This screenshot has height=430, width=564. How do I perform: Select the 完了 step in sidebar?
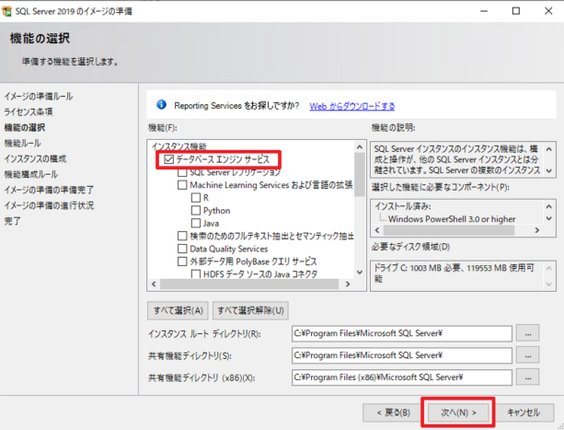coord(12,221)
